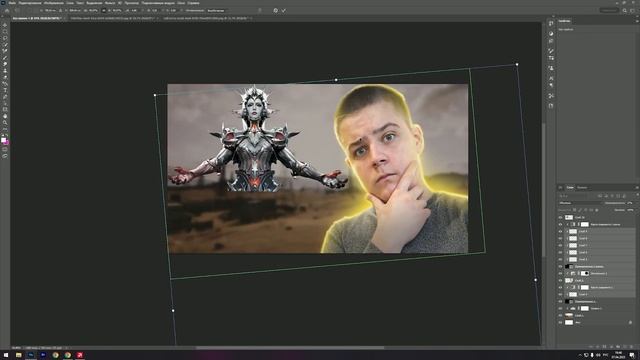Cancel the transform with the circle-slash icon
The height and width of the screenshot is (360, 640).
(x=276, y=11)
